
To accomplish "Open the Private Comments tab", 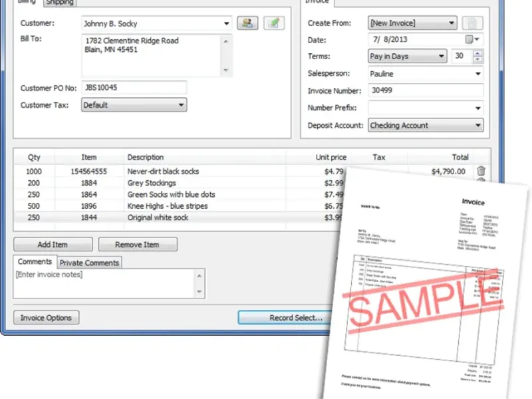I will (89, 263).
